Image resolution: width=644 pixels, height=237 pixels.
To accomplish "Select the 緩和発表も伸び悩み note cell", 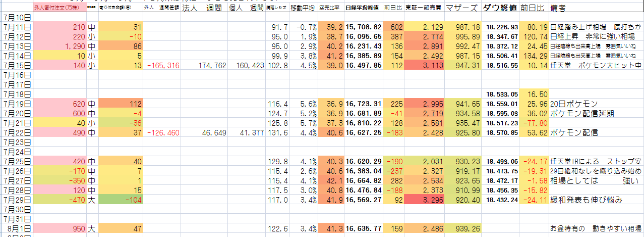I will click(595, 200).
